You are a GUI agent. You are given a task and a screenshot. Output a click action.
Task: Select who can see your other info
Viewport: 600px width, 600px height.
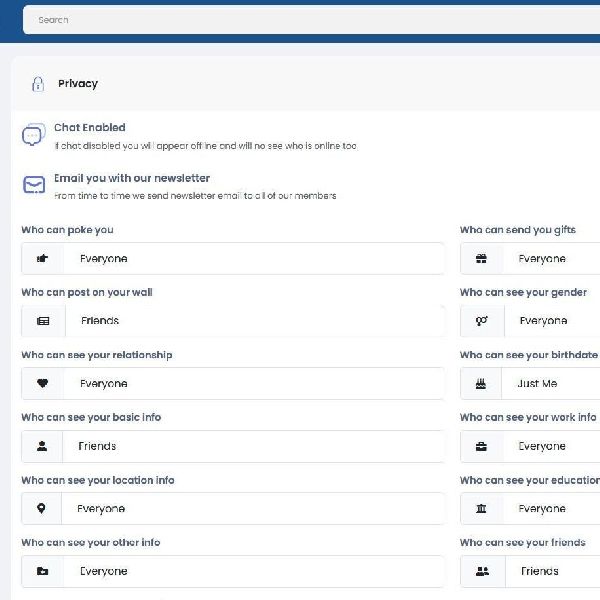click(252, 571)
